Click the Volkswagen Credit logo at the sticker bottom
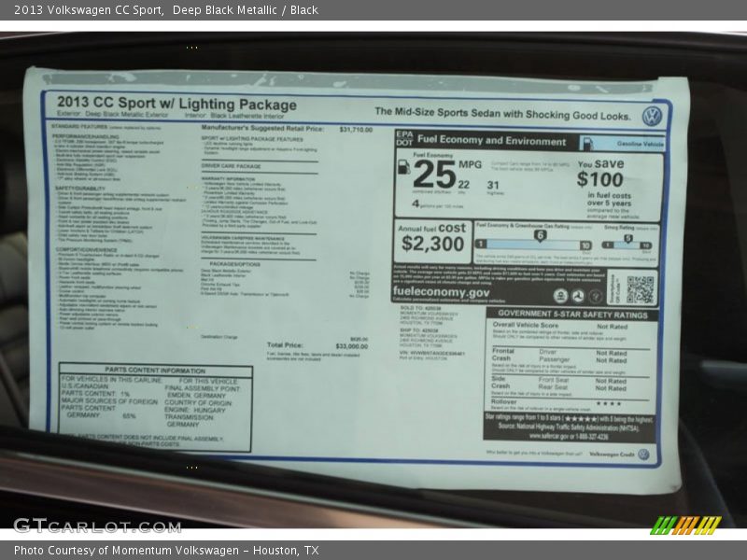 [x=643, y=455]
